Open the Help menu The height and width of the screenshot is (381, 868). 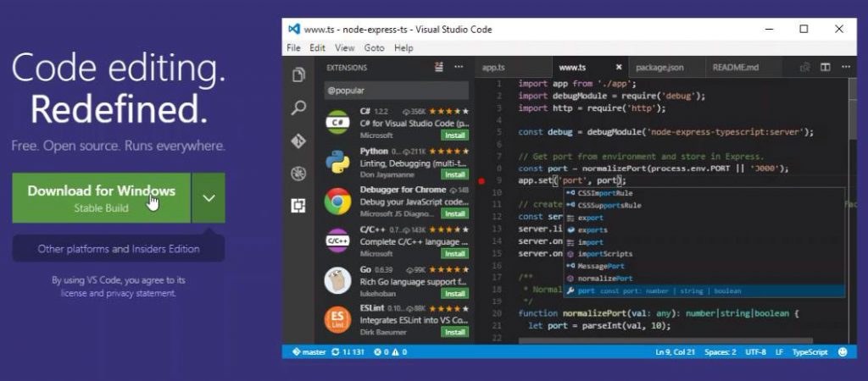403,48
